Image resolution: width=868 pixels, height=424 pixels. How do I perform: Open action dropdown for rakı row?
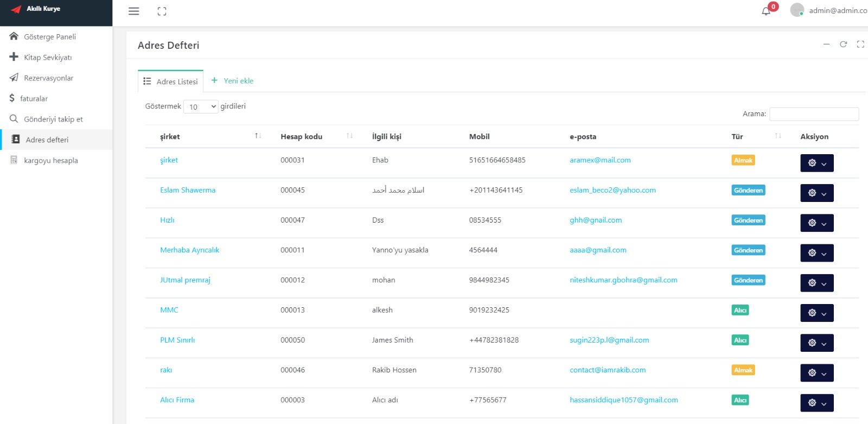coord(817,372)
